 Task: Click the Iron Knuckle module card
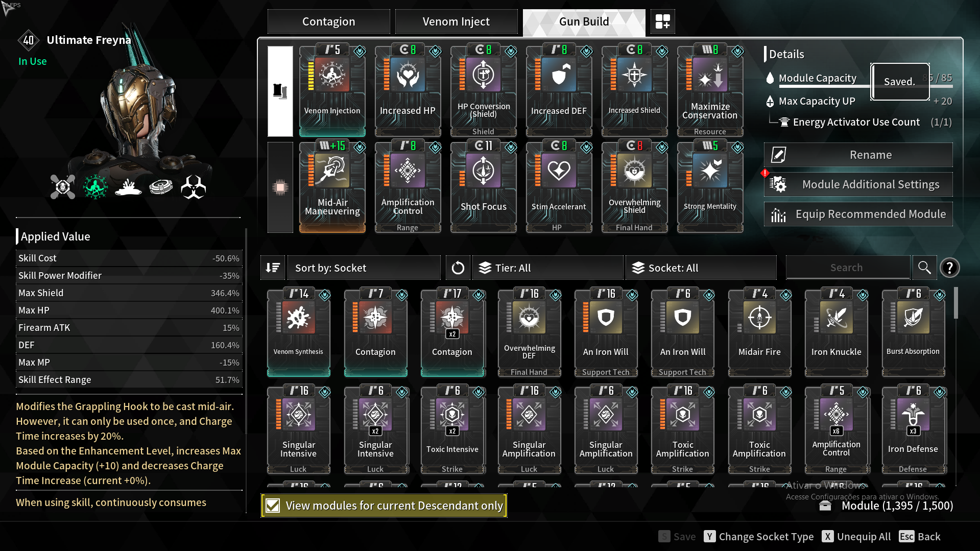pyautogui.click(x=836, y=332)
